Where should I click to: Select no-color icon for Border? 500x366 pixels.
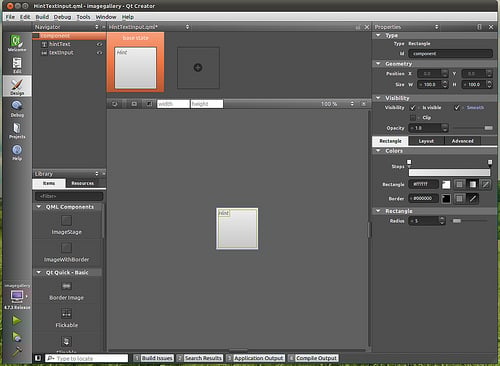(473, 199)
